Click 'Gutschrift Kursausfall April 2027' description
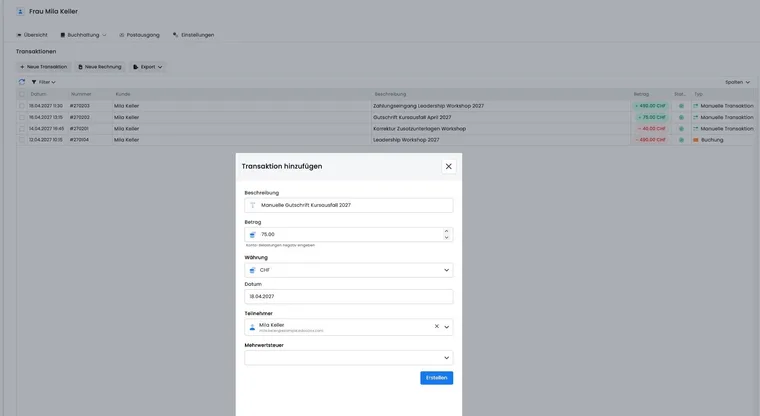This screenshot has height=416, width=760. pos(412,117)
